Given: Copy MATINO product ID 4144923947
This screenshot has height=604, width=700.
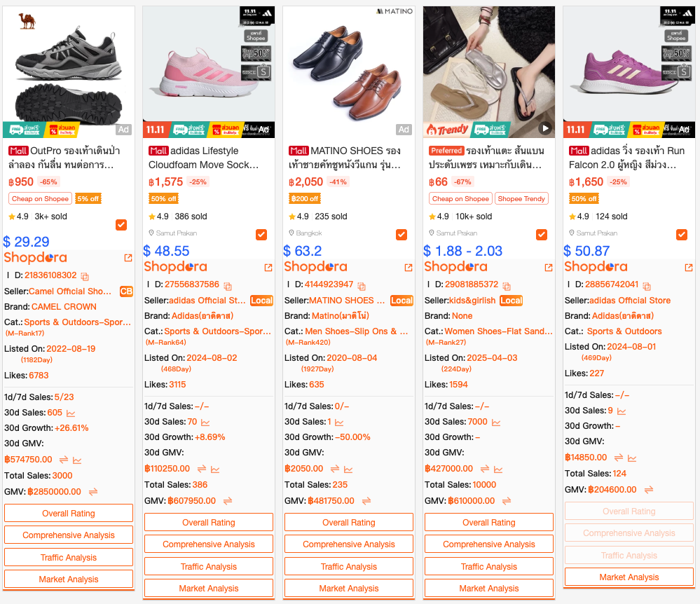Looking at the screenshot, I should click(362, 286).
